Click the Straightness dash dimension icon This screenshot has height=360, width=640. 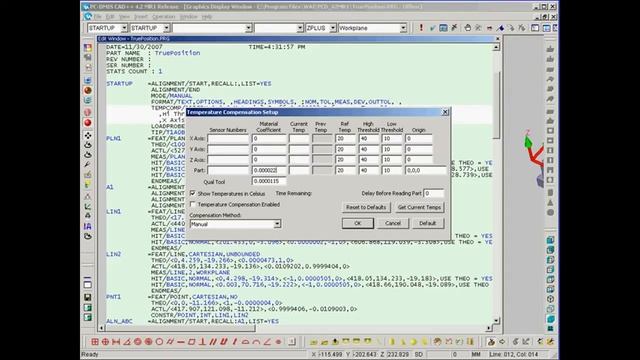181,342
